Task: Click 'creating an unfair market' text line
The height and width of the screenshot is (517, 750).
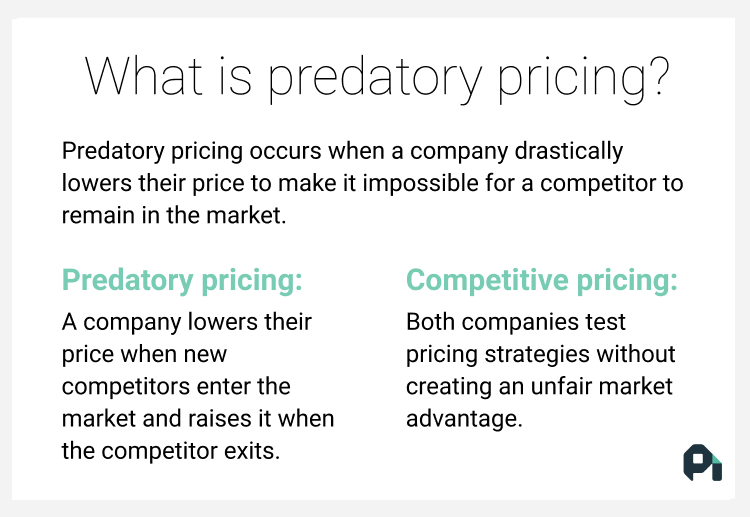Action: click(x=539, y=387)
